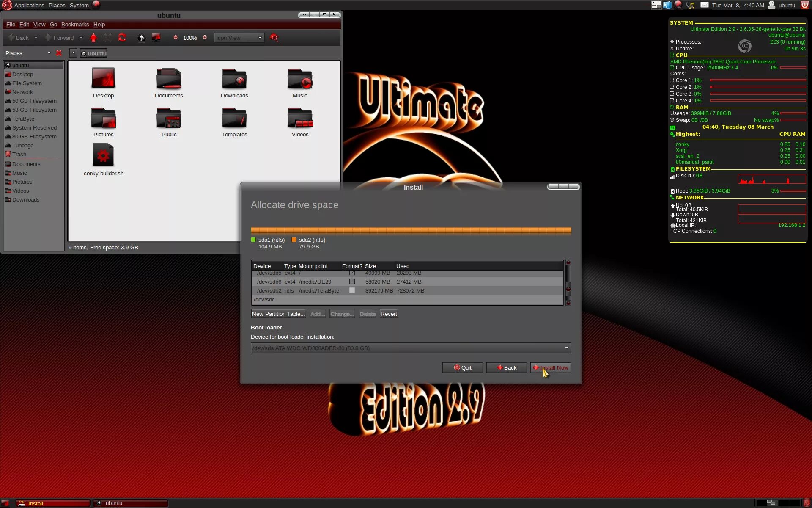Image resolution: width=812 pixels, height=508 pixels.
Task: Click the red sphere launcher beside System menu
Action: 96,5
